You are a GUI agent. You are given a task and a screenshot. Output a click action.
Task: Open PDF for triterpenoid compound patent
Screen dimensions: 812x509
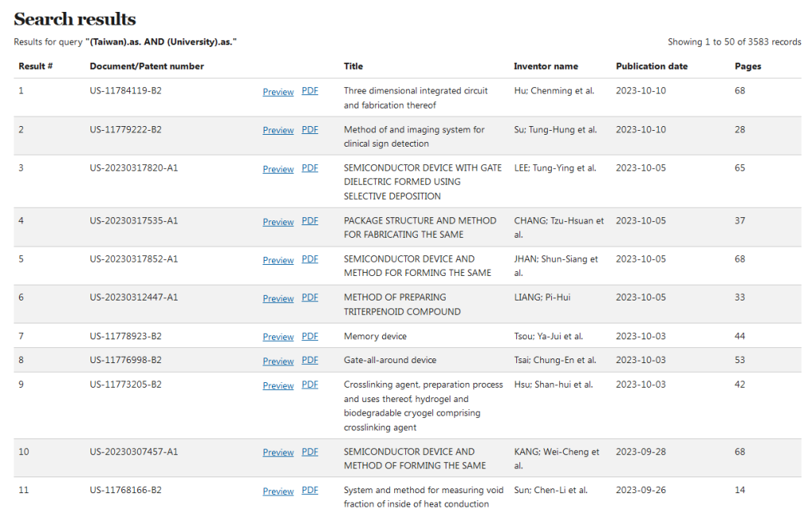pos(310,298)
